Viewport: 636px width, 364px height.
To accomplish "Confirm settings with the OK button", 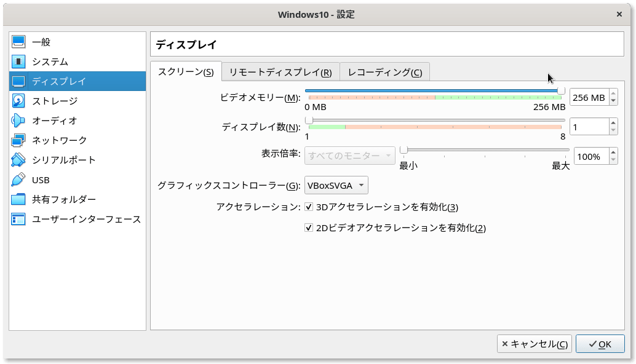I will [x=600, y=344].
